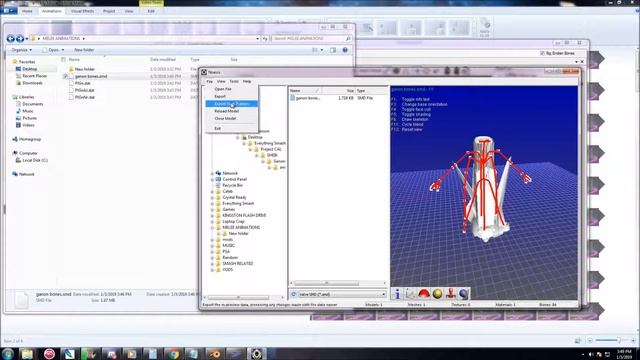Tick the select-all checkbox in Explorer header
This screenshot has height=360, width=640.
click(63, 60)
